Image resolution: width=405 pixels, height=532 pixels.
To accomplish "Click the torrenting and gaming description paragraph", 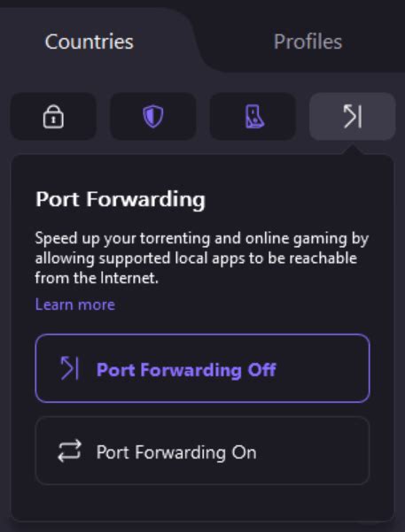I will pyautogui.click(x=202, y=258).
